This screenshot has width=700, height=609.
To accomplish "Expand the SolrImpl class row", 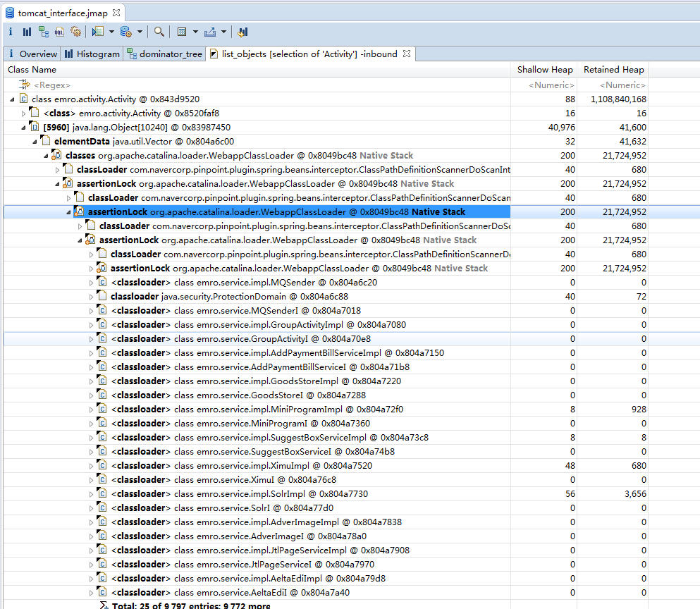I will [91, 494].
